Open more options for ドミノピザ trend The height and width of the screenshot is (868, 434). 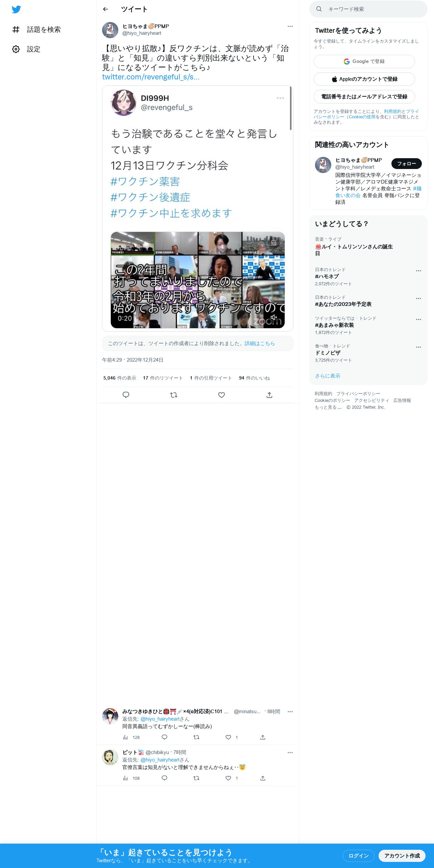tap(418, 347)
